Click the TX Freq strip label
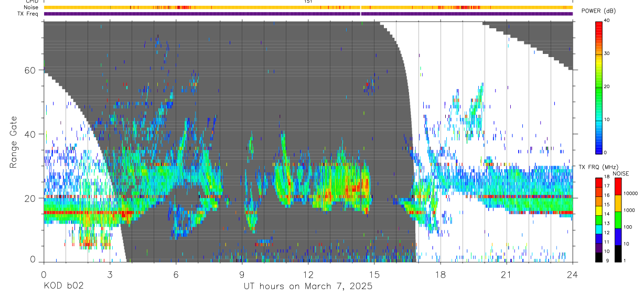644x297 pixels. pos(28,14)
